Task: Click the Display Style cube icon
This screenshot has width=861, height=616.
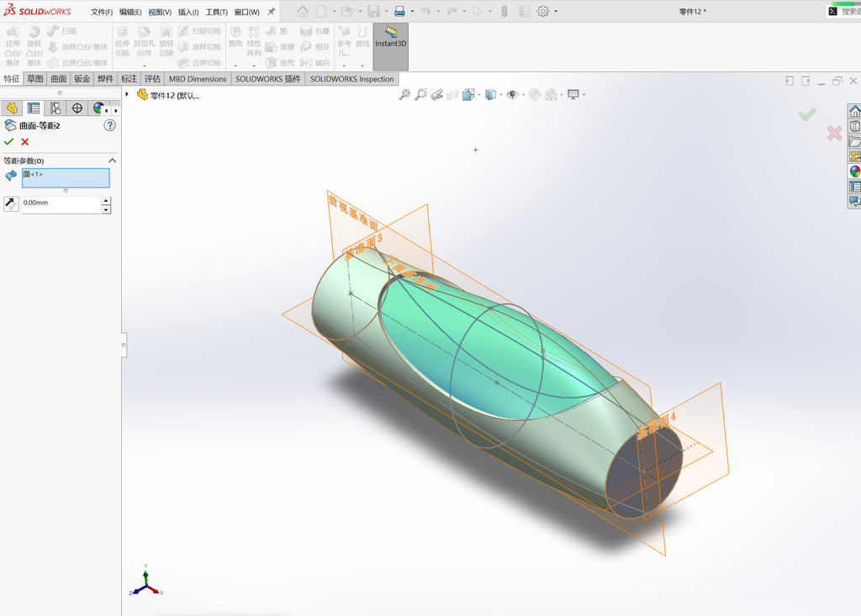Action: (490, 94)
